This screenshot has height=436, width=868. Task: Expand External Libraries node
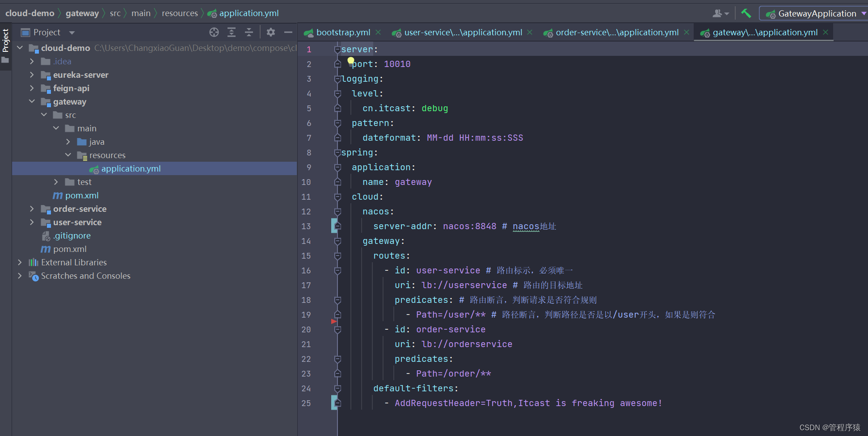point(20,262)
